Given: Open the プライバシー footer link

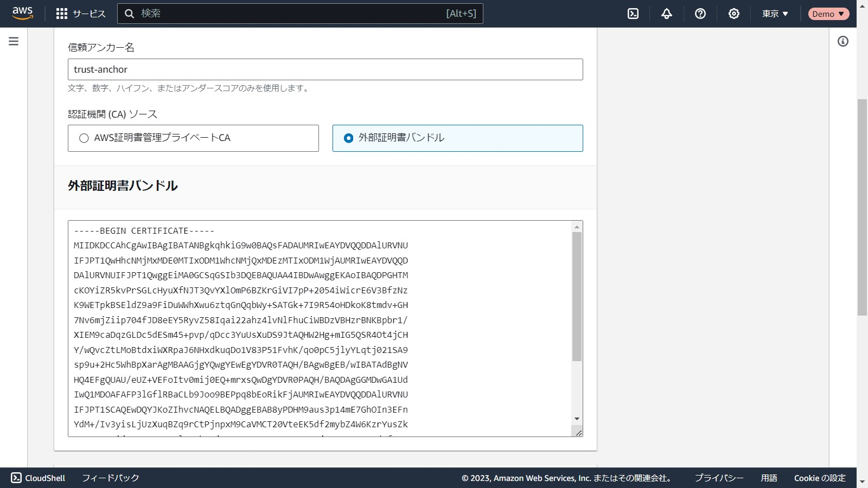Looking at the screenshot, I should (x=719, y=478).
